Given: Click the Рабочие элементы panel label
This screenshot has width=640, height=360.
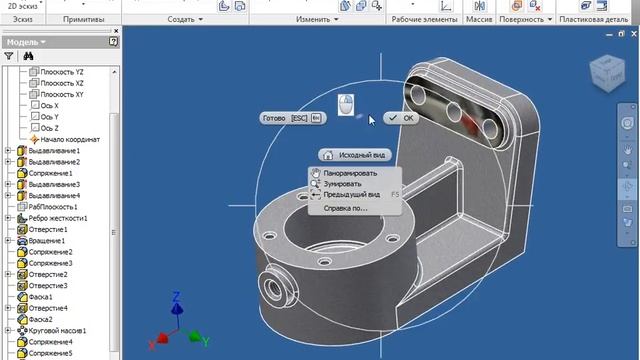Looking at the screenshot, I should (x=424, y=19).
